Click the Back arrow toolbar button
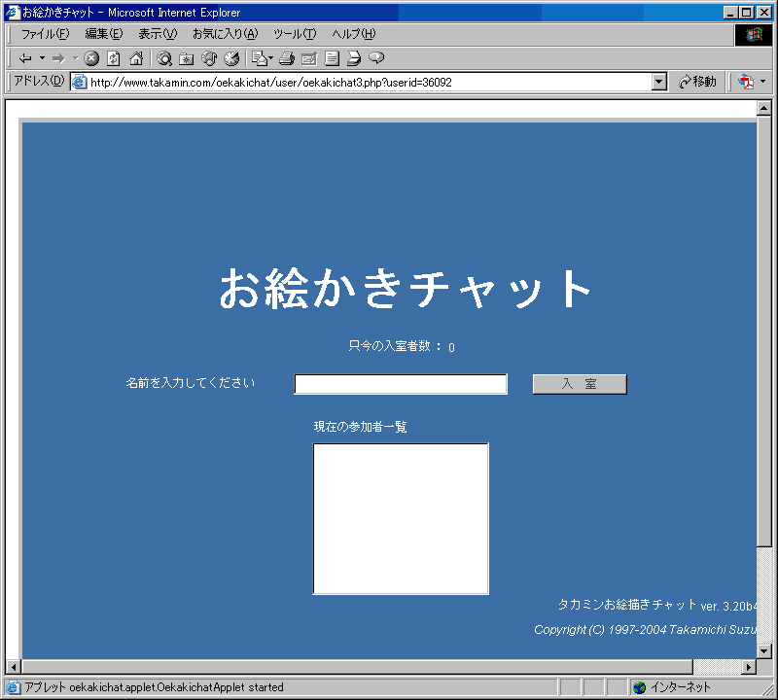Screen dimensions: 778x700 pos(25,58)
